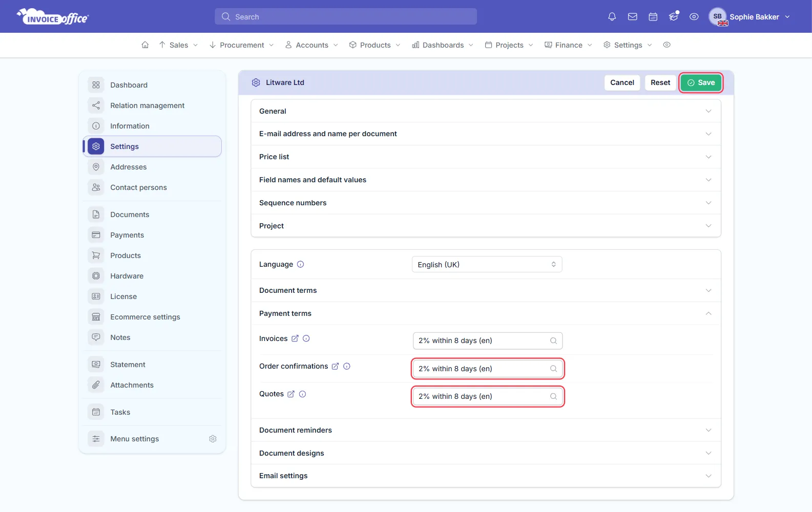812x512 pixels.
Task: Expand the General section
Action: coord(486,111)
